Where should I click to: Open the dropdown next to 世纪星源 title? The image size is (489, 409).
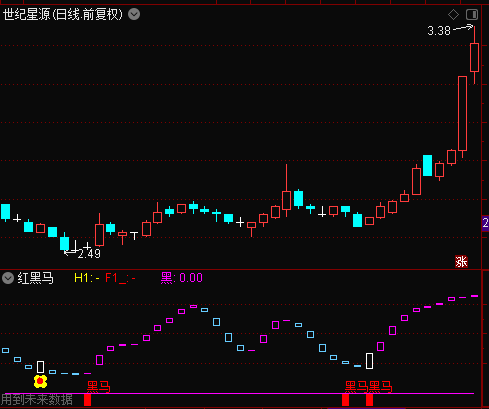(134, 14)
